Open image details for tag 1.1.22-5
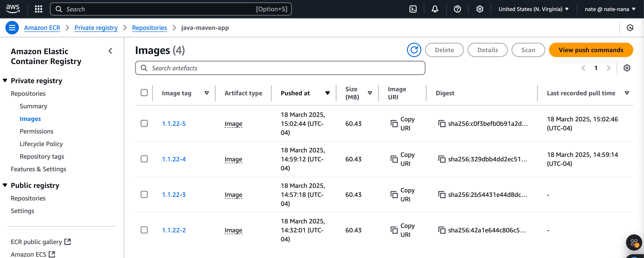Image resolution: width=644 pixels, height=258 pixels. [174, 123]
